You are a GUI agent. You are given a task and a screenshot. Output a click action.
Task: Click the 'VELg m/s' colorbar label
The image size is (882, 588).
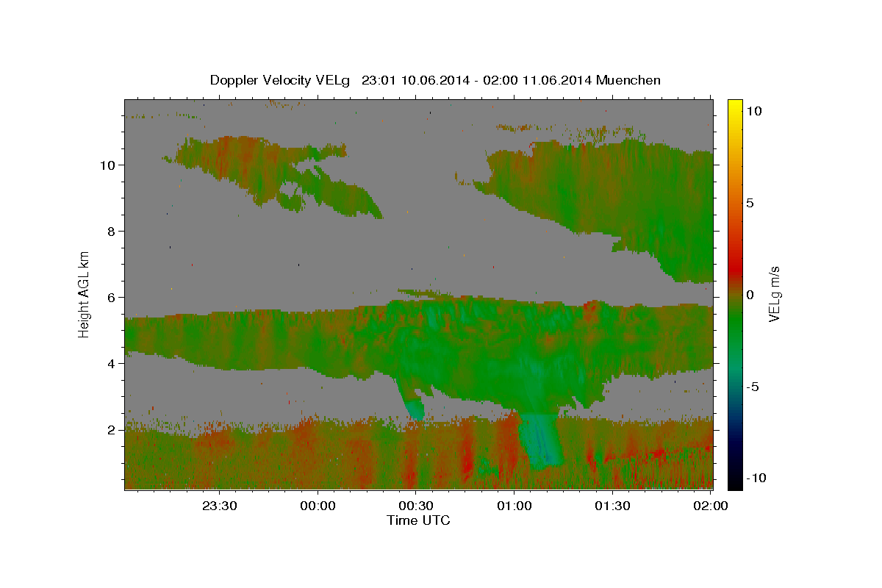[x=774, y=295]
